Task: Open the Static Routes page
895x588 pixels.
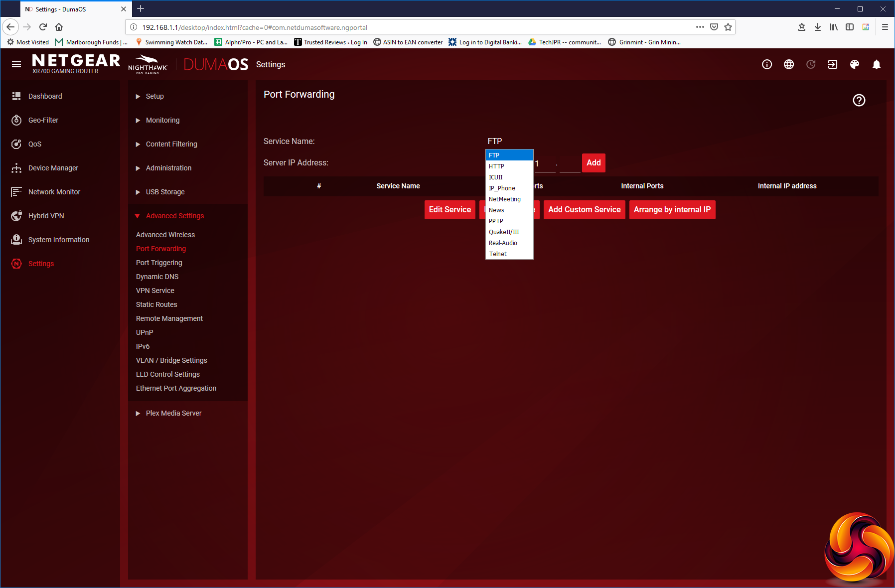Action: [x=156, y=304]
